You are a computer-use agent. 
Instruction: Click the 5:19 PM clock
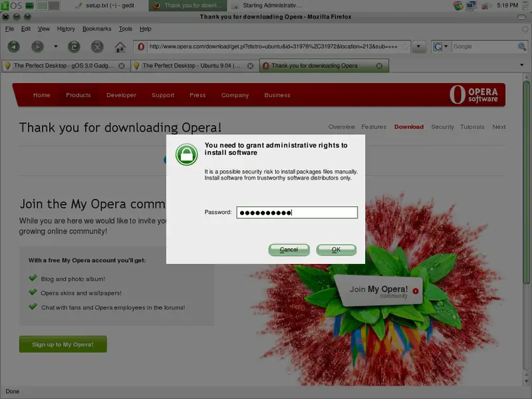[507, 5]
